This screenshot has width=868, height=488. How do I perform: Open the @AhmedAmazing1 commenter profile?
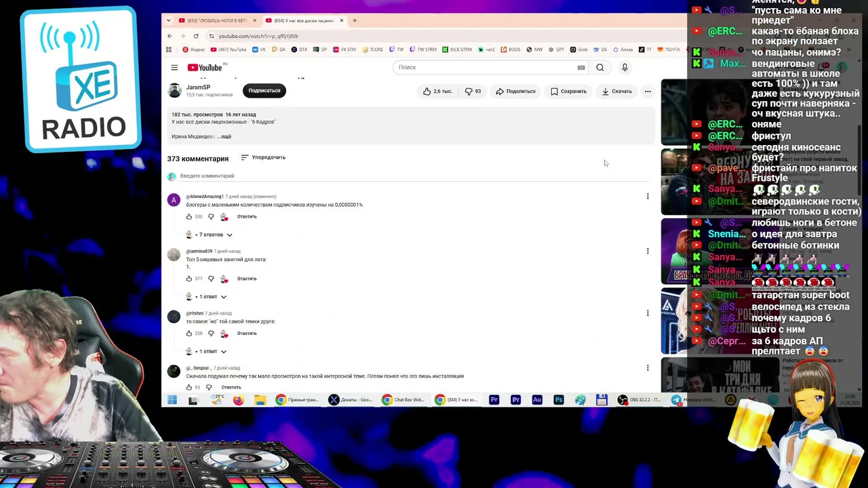pos(205,197)
